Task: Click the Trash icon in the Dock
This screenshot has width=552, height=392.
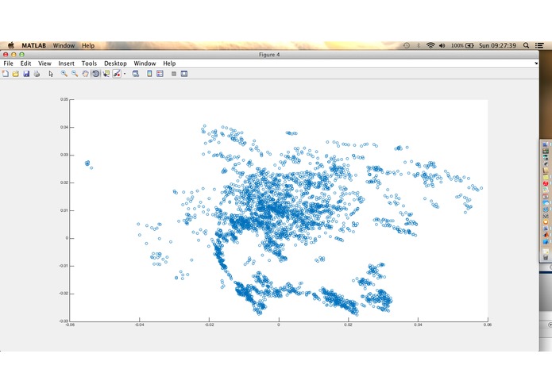Action: (x=546, y=258)
